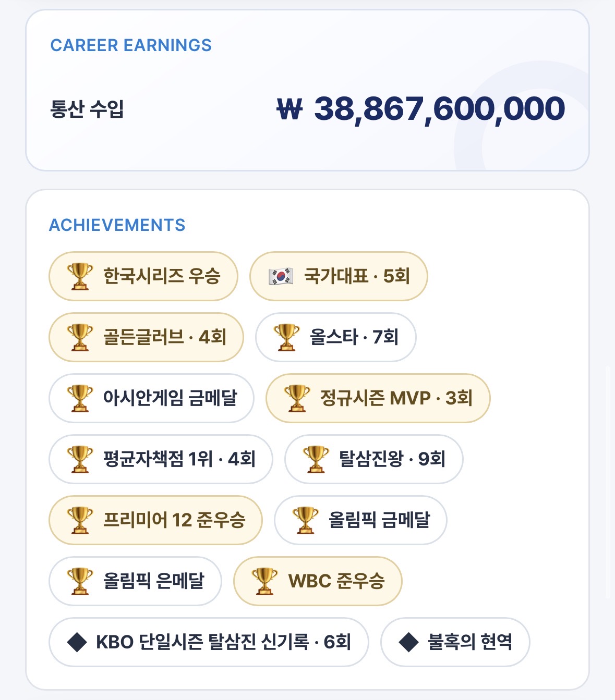Image resolution: width=615 pixels, height=700 pixels.
Task: Tap the 올림픽 금메달 badge
Action: click(360, 520)
